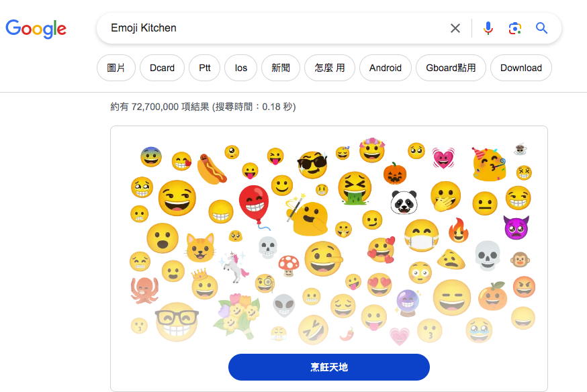
Task: Click the monocle face emoji
Action: click(265, 283)
